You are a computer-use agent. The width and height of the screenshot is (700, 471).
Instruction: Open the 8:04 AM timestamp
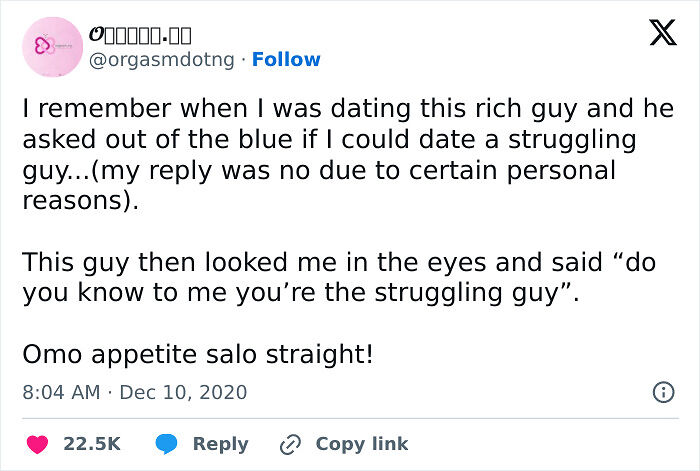coord(60,392)
